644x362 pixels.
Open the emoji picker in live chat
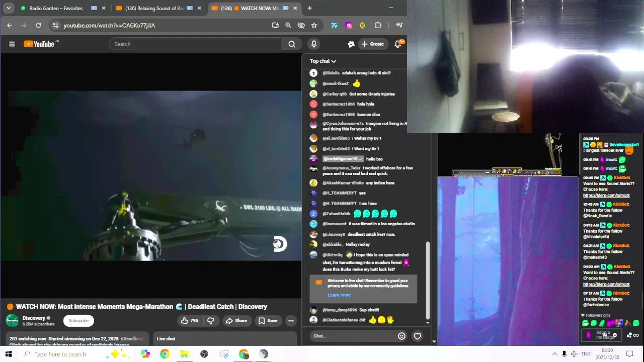[x=401, y=336]
